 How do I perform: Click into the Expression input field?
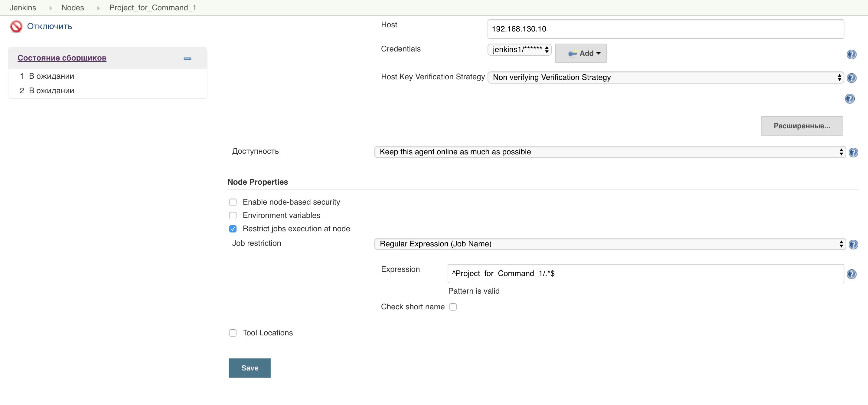click(x=646, y=274)
